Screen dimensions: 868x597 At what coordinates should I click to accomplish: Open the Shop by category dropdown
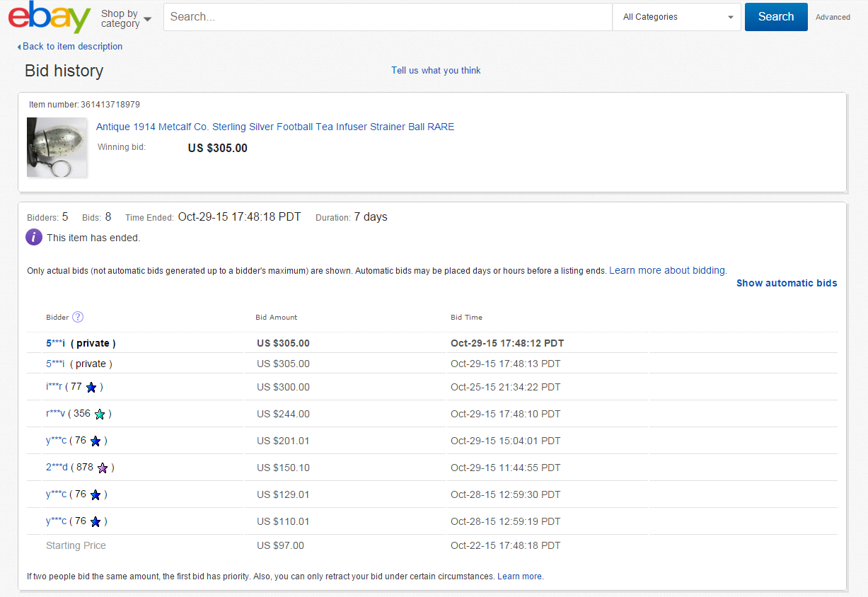click(x=126, y=18)
